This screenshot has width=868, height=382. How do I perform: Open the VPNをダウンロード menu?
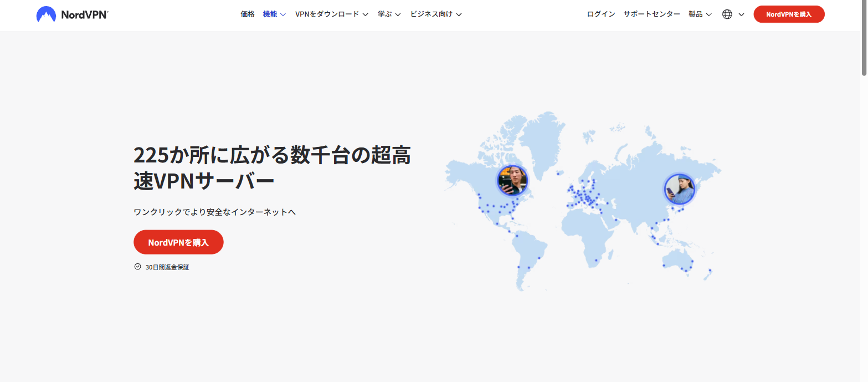pyautogui.click(x=327, y=14)
